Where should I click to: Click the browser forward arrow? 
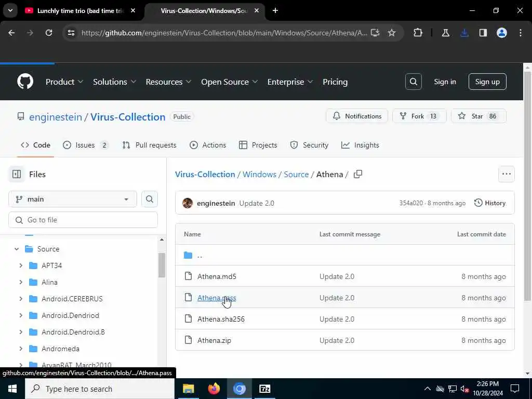point(30,33)
